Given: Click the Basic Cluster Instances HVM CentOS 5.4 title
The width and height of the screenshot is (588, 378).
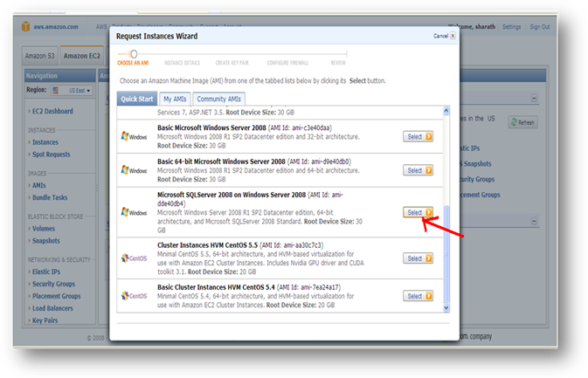Looking at the screenshot, I should (216, 287).
